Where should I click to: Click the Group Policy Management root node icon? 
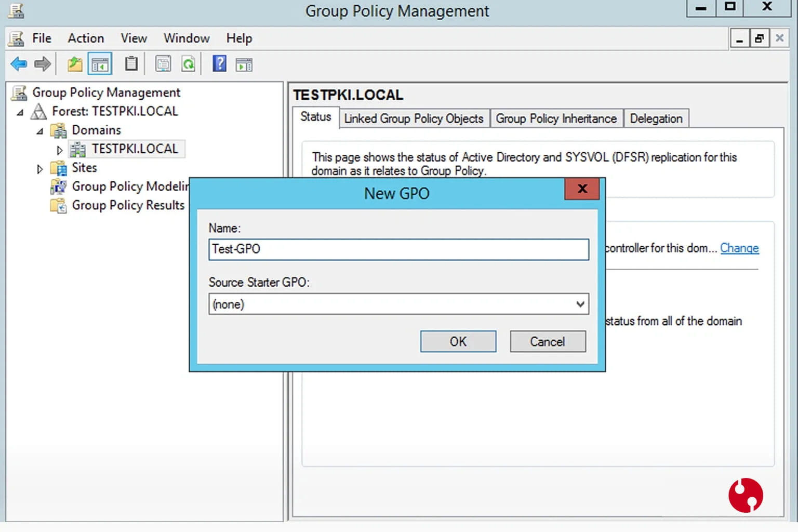click(19, 93)
